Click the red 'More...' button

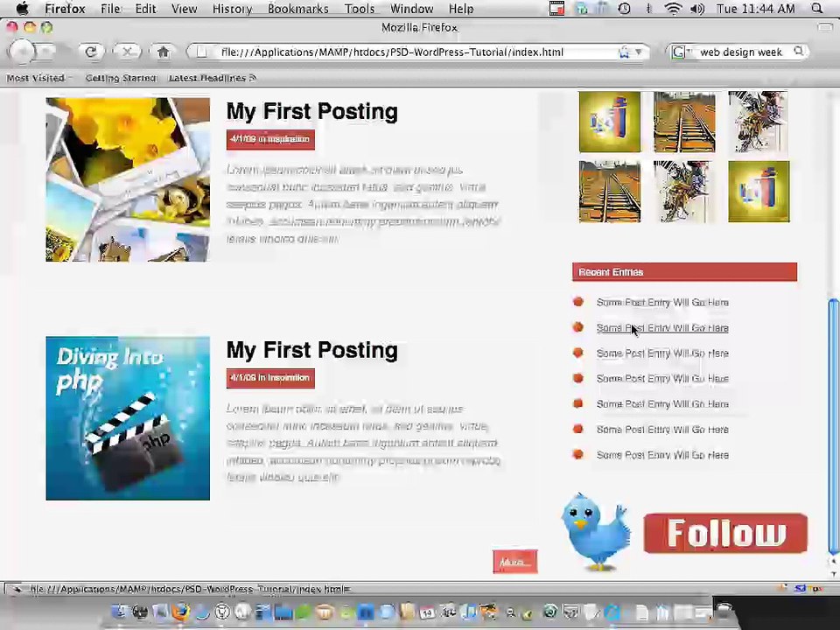click(515, 562)
